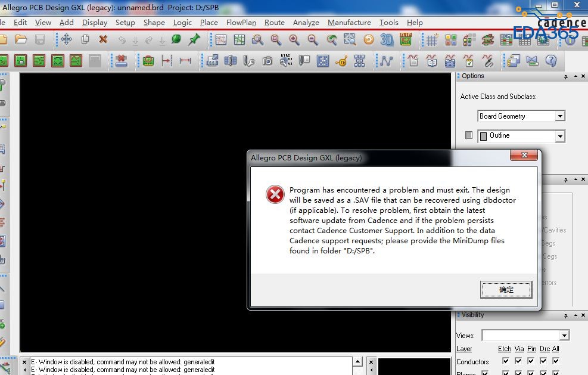
Task: Toggle Conductors Drc checkbox
Action: point(543,361)
